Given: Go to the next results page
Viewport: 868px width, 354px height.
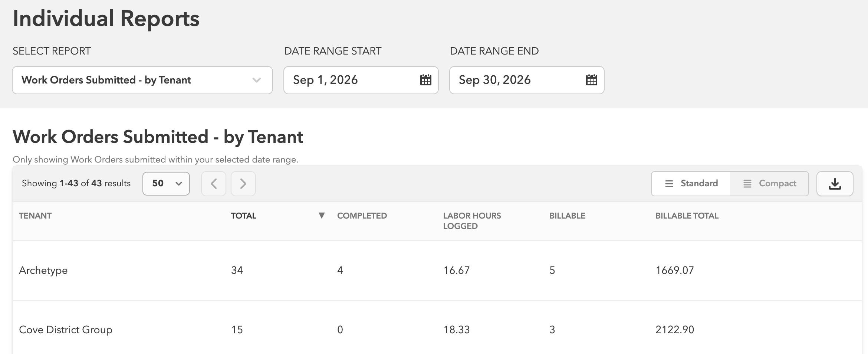Looking at the screenshot, I should tap(243, 184).
